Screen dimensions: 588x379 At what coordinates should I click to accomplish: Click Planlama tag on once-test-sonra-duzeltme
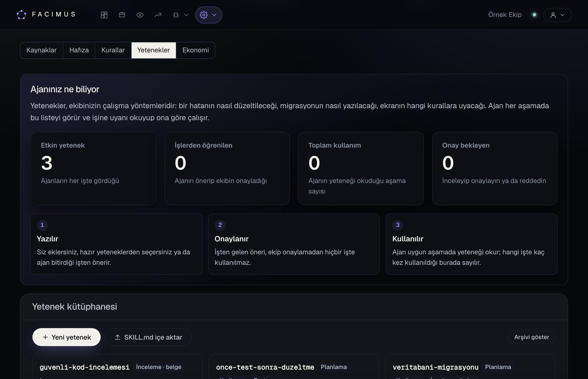tap(334, 367)
